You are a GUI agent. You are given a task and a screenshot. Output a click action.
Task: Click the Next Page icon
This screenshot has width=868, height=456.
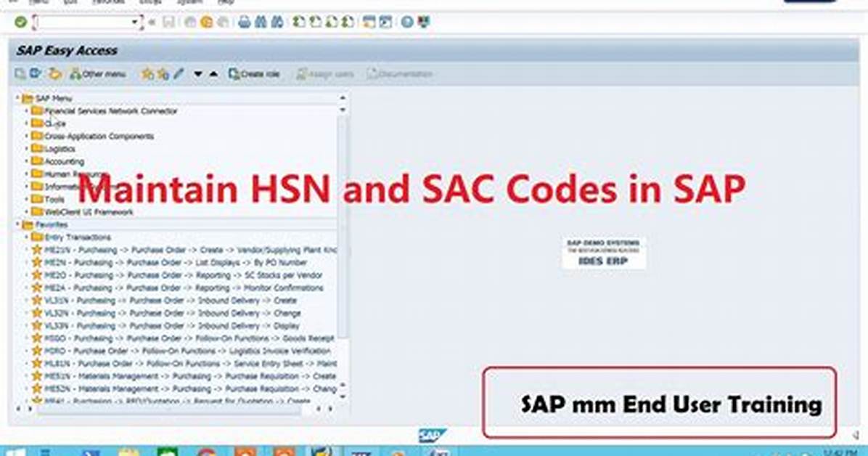point(332,23)
